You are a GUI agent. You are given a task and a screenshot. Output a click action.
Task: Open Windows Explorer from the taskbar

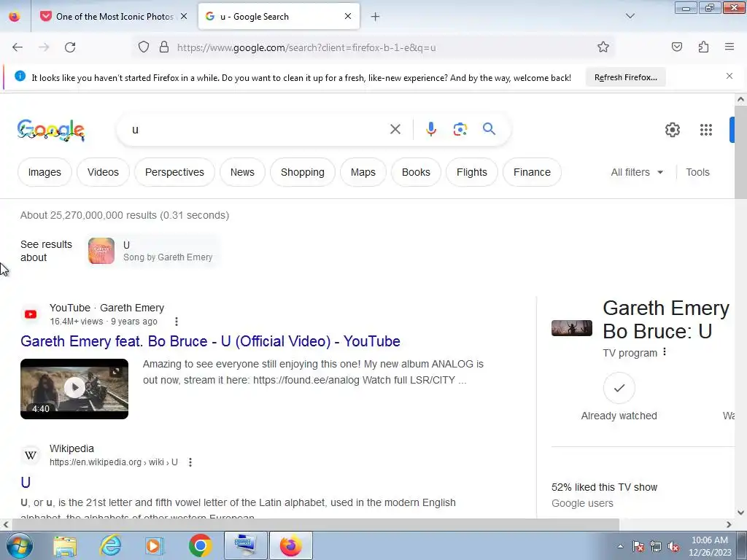65,545
